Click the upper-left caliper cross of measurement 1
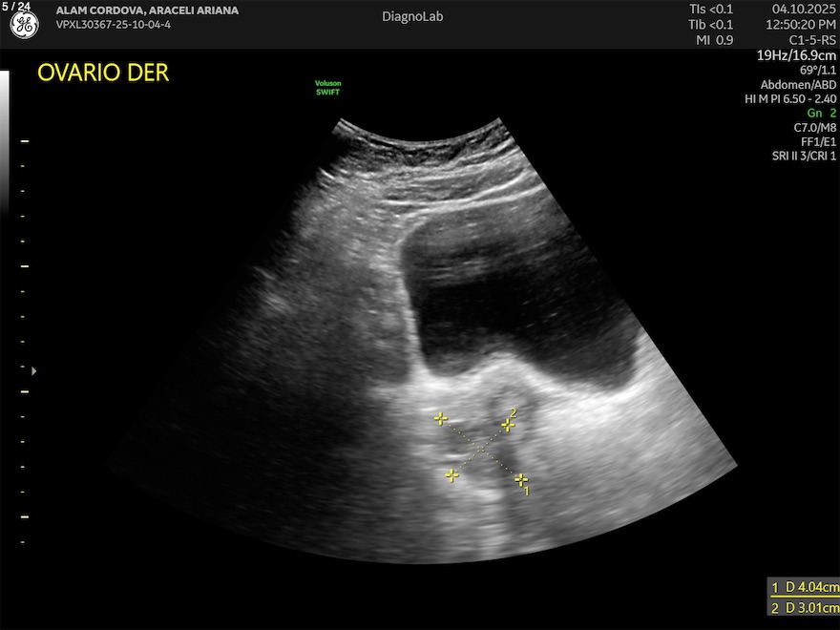Image resolution: width=840 pixels, height=630 pixels. point(440,418)
